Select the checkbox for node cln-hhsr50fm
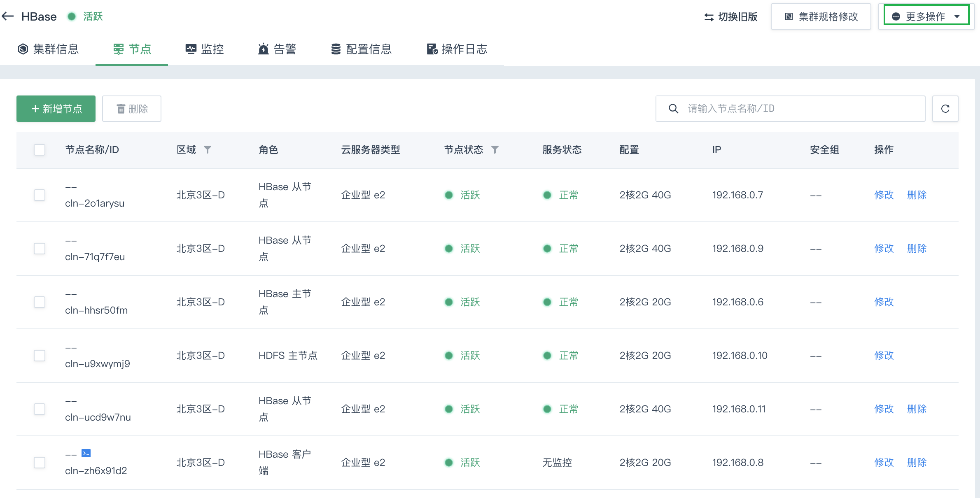980x498 pixels. coord(40,302)
